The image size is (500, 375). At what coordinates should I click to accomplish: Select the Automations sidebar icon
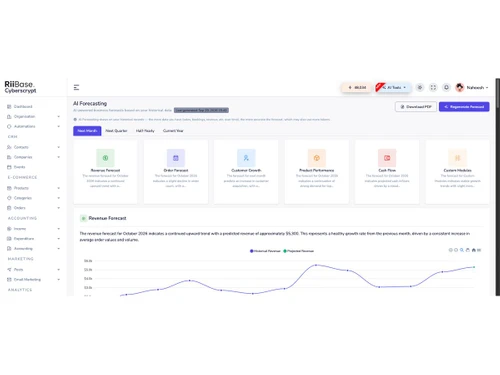coord(9,126)
